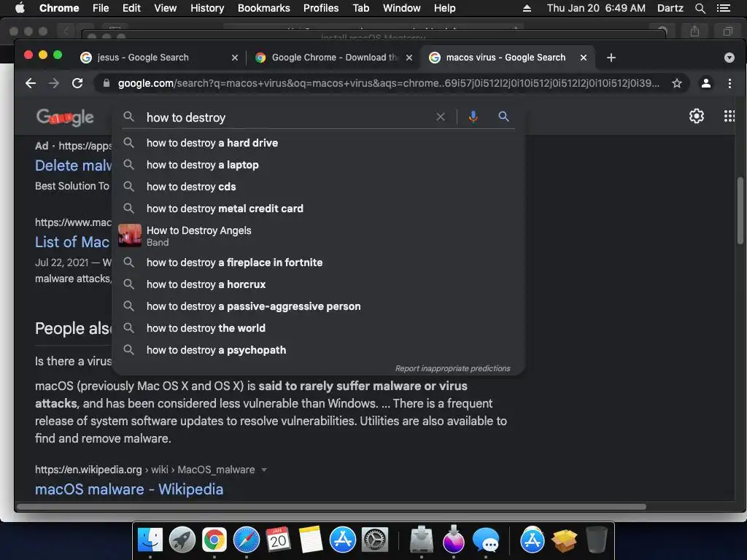Close the 'jesus - Google Search' tab
Viewport: 747px width, 560px height.
(x=234, y=58)
